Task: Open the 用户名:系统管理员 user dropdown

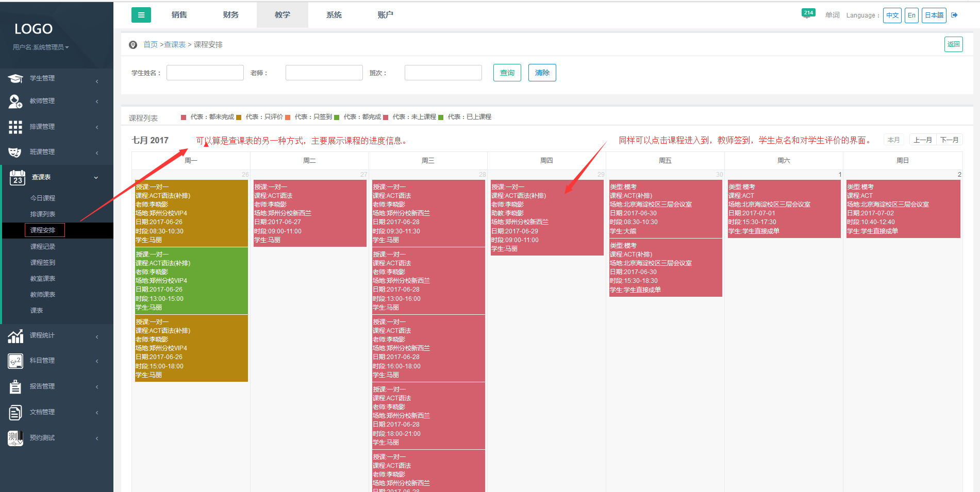Action: [x=40, y=47]
